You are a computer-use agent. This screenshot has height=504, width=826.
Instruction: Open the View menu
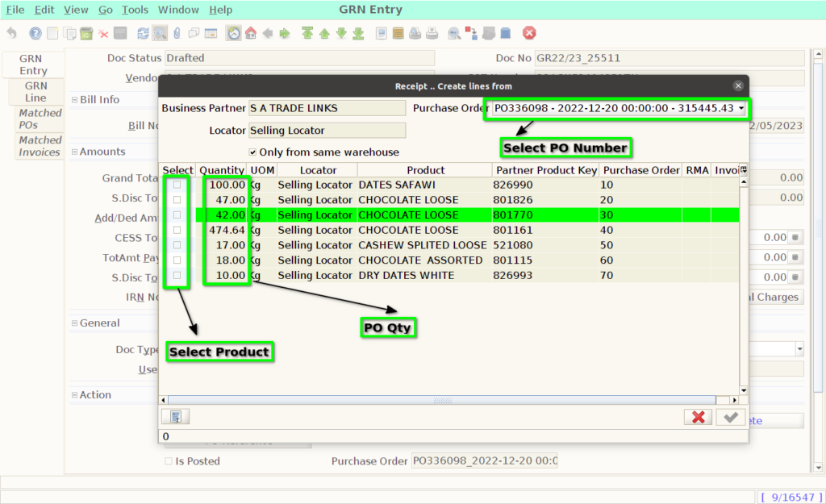click(x=76, y=10)
